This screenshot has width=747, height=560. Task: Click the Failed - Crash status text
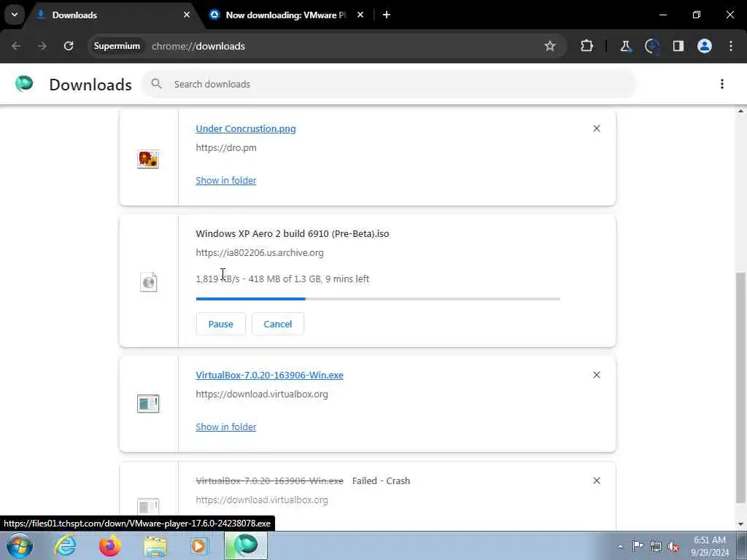tap(381, 481)
